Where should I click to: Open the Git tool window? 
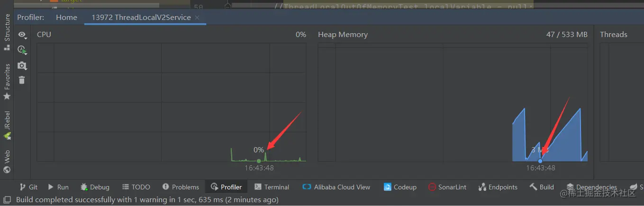28,187
